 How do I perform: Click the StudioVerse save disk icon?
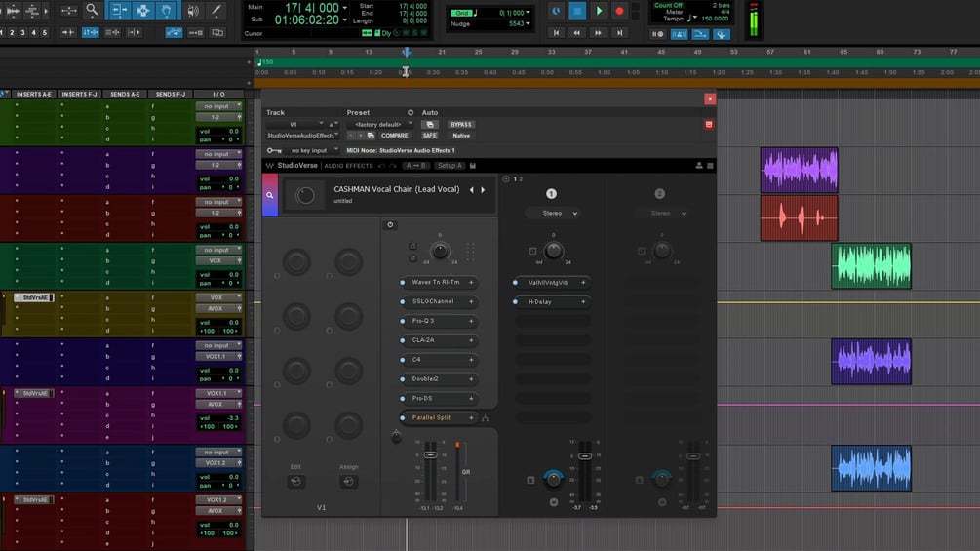coord(473,166)
